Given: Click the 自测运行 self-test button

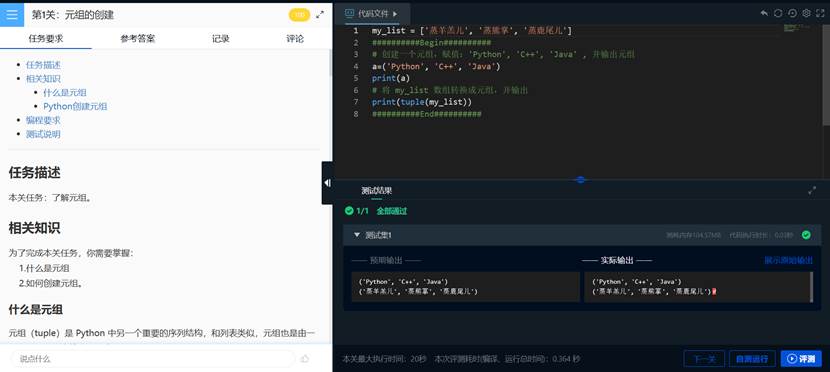Looking at the screenshot, I should click(752, 359).
